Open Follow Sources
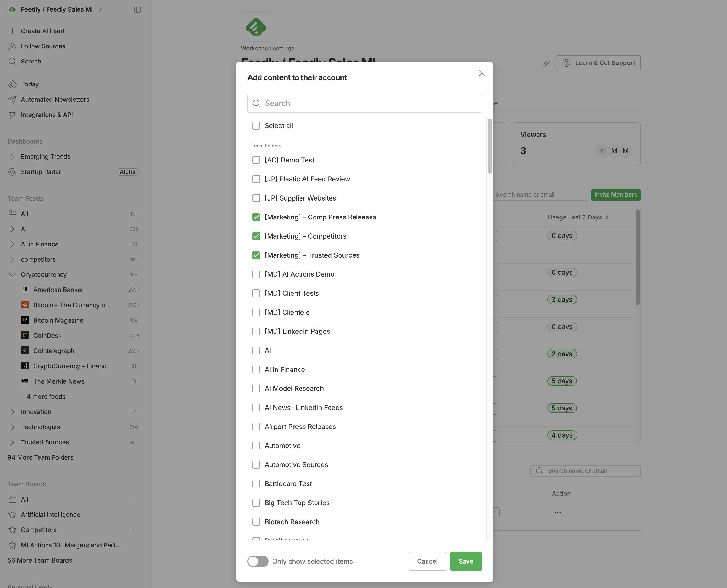Screen dimensions: 727x588 (x=43, y=46)
